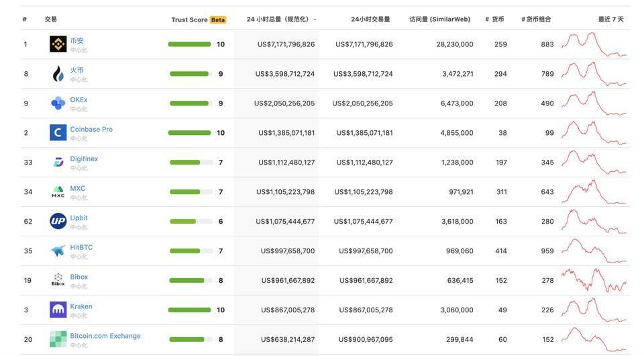Click the 币安 7-day sparkline chart
The image size is (644, 356).
coord(594,44)
